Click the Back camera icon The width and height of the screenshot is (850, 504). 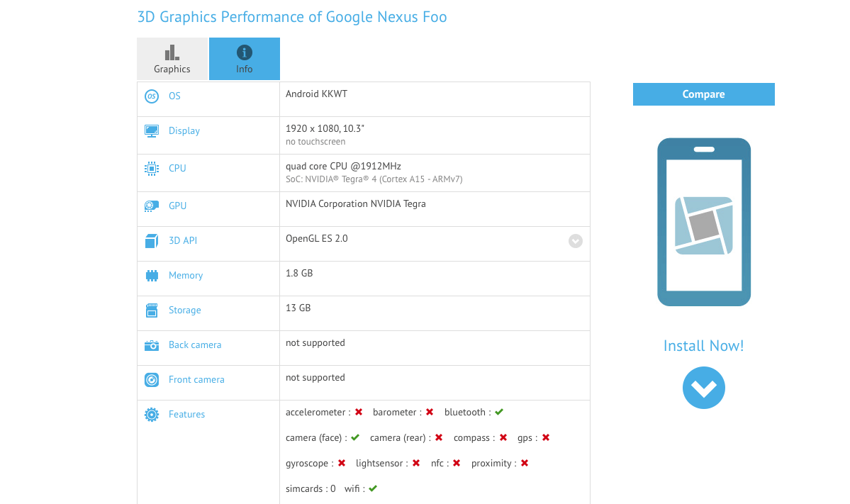[x=151, y=345]
